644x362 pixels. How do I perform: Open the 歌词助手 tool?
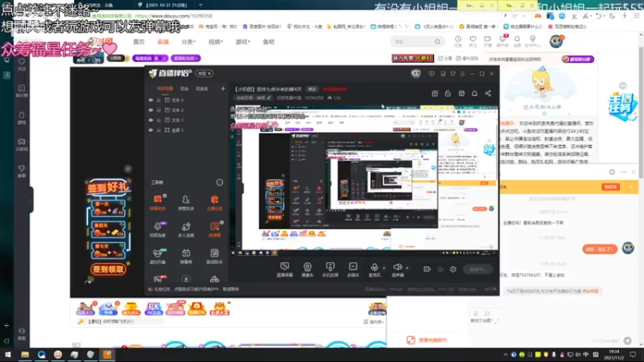pyautogui.click(x=214, y=256)
